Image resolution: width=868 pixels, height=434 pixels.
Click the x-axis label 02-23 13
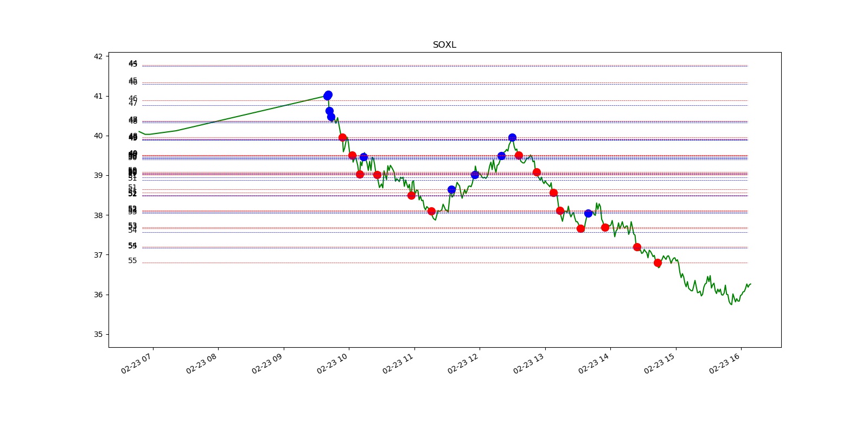529,363
